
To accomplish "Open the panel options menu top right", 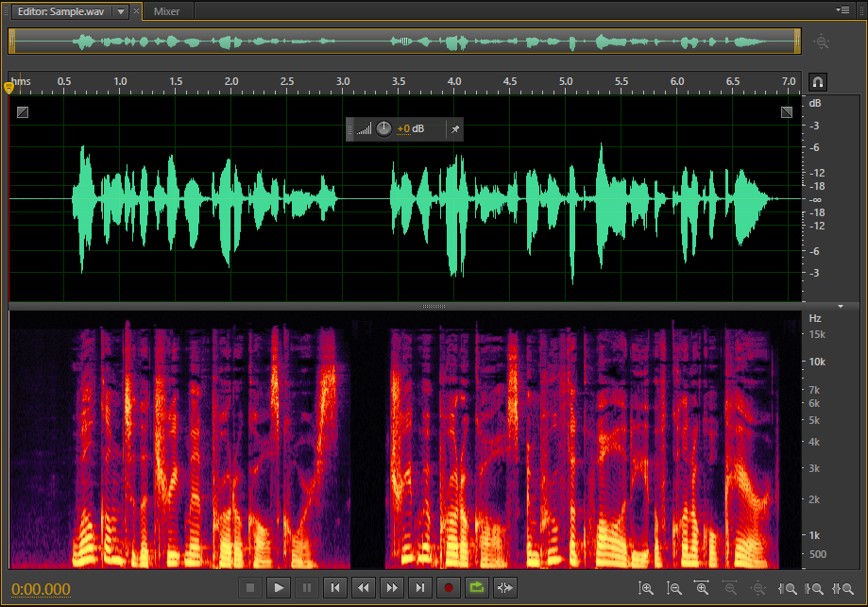I will 842,10.
